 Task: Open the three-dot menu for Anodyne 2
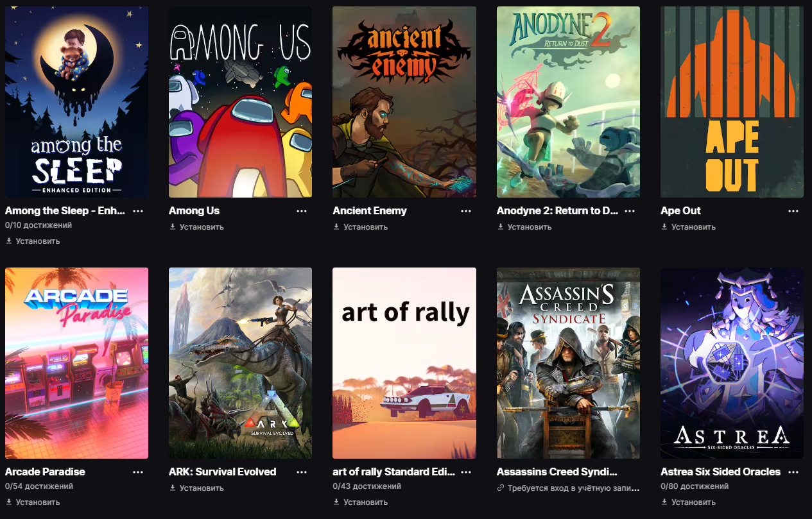click(x=630, y=210)
